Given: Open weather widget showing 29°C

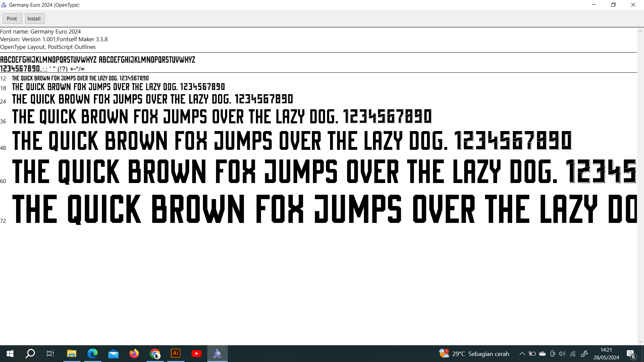Looking at the screenshot, I should pyautogui.click(x=474, y=354).
